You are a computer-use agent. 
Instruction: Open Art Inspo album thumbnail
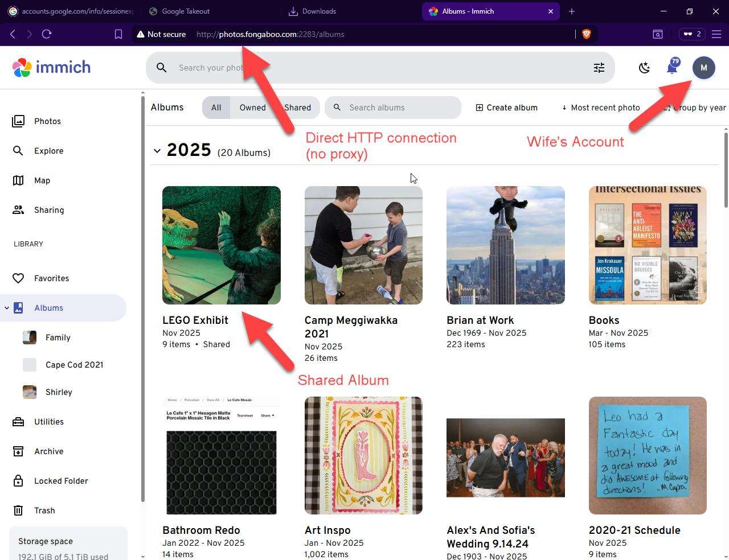pos(363,455)
